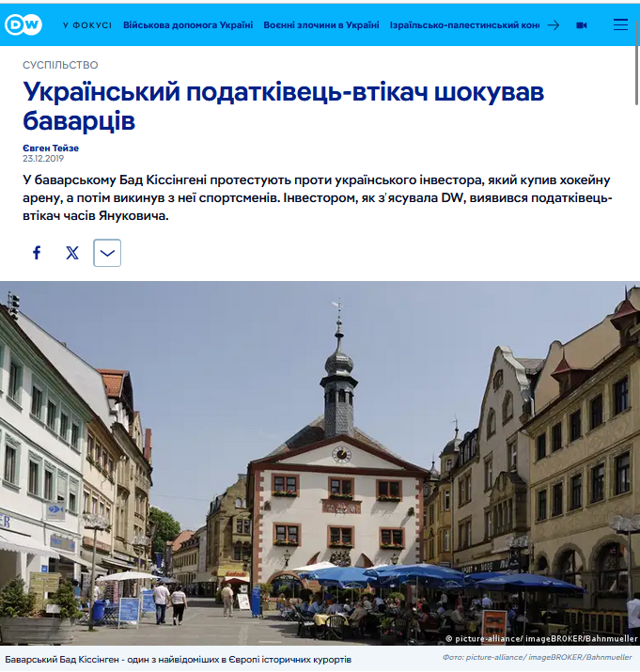Click the 'У ФОКУСІ' label
The image size is (640, 672).
86,25
